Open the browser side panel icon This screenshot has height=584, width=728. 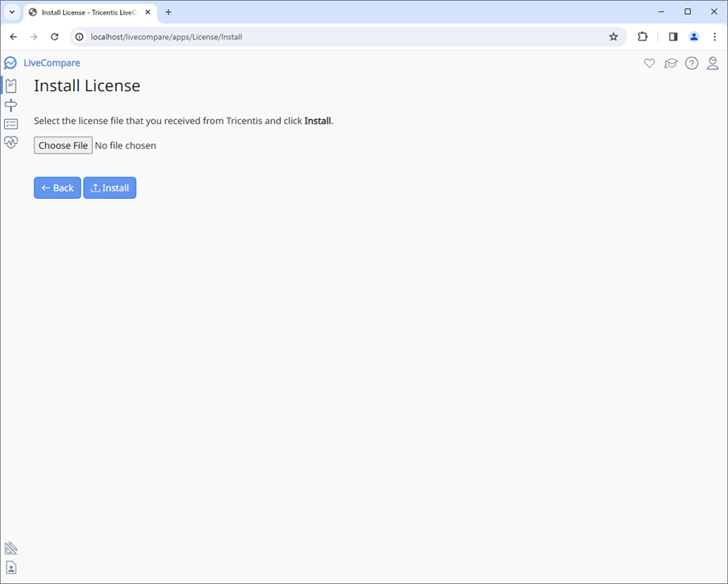coord(672,37)
